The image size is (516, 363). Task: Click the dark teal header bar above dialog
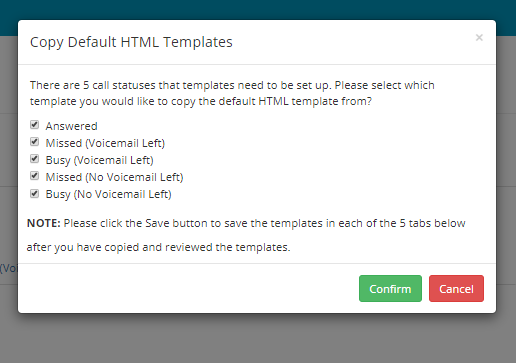[x=258, y=9]
